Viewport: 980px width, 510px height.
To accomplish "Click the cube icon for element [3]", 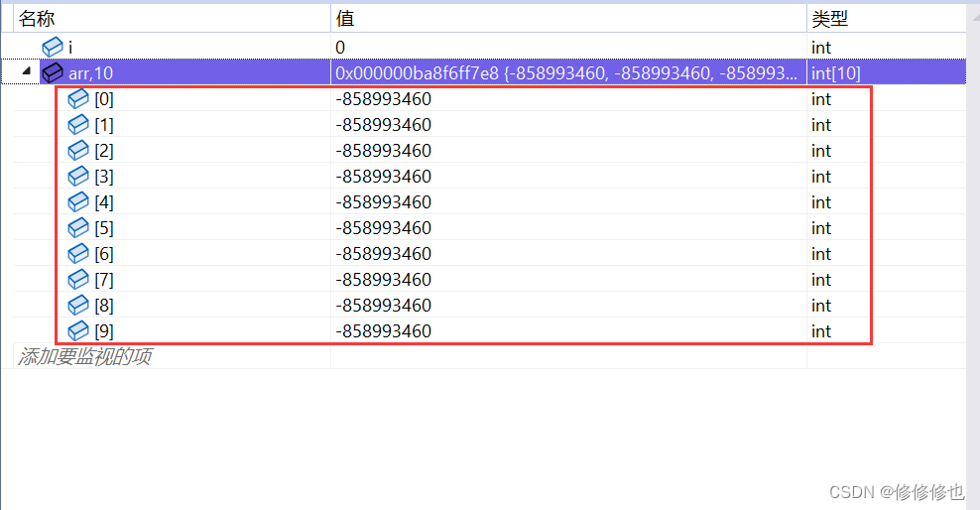I will pos(78,177).
